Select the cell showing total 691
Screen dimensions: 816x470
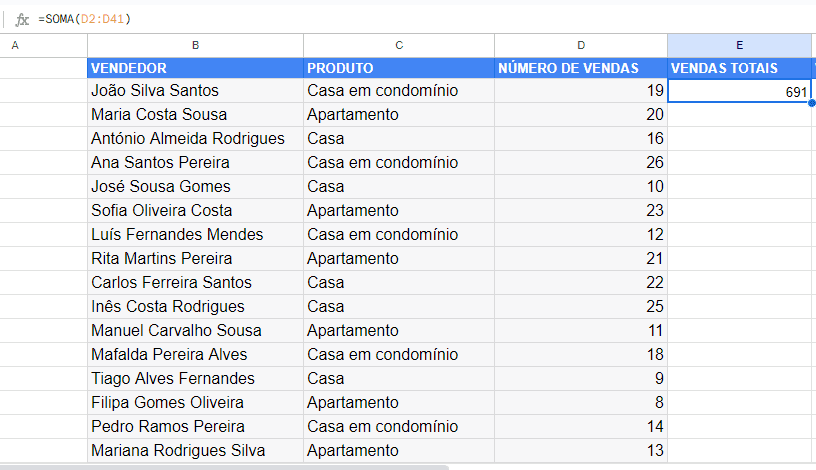(739, 91)
